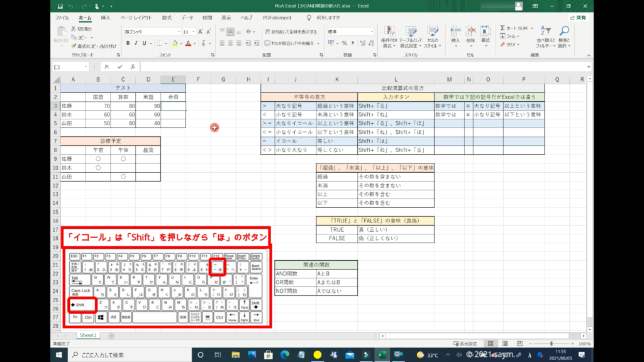Click the format painter brush icon
The height and width of the screenshot is (362, 644).
tap(75, 46)
